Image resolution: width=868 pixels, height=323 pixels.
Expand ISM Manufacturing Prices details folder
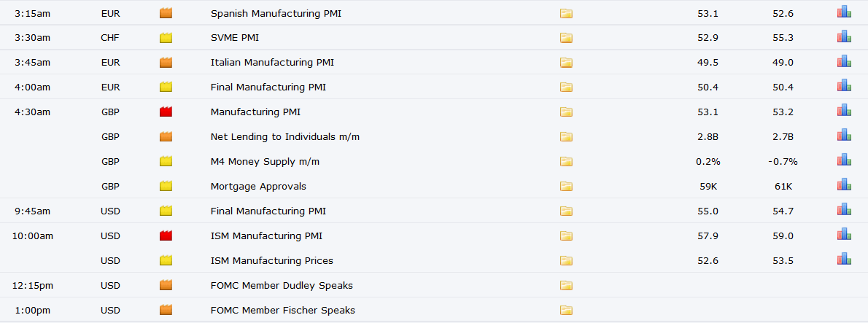click(x=566, y=261)
